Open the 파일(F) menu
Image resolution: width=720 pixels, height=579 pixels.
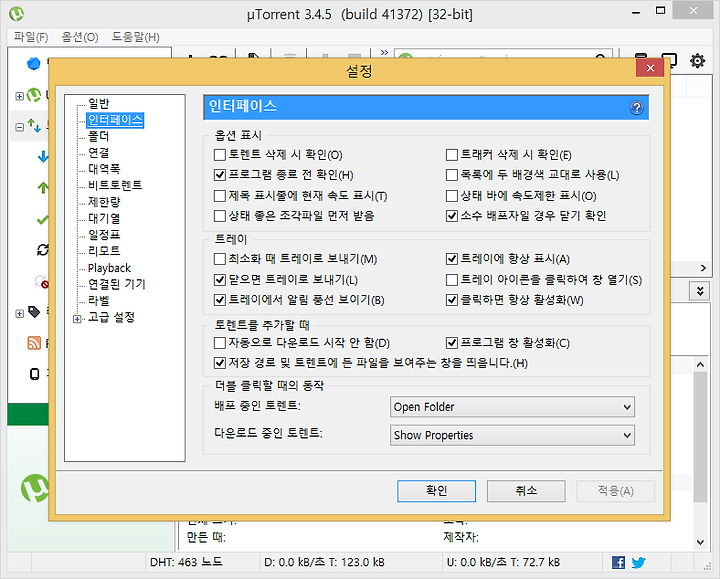31,37
